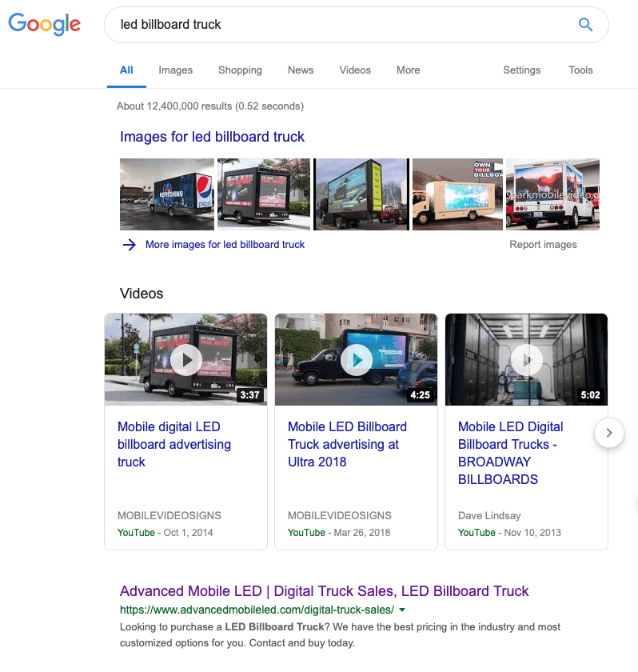Click YouTube source dated Oct 1, 2014
Image resolution: width=638 pixels, height=672 pixels.
(136, 533)
